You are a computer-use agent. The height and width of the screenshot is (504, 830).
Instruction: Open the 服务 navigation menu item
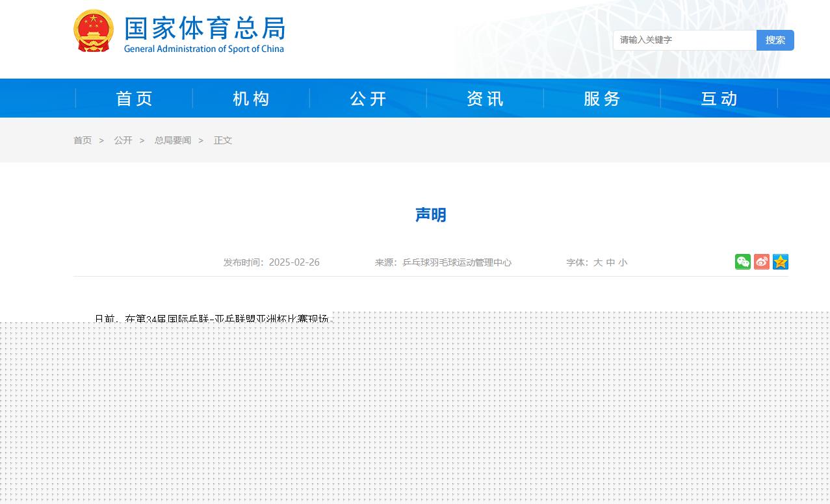click(x=603, y=99)
